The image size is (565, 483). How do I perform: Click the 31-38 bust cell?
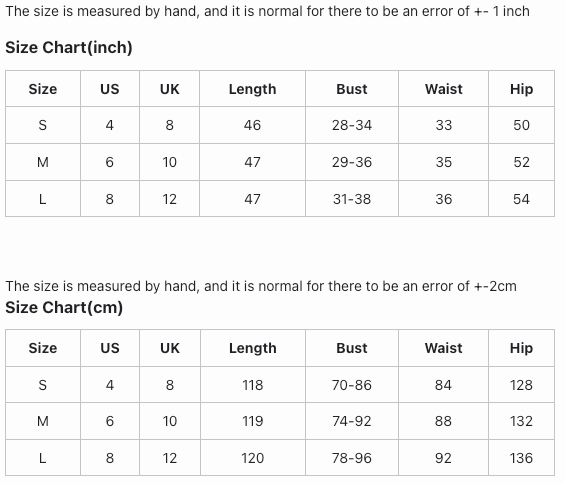pyautogui.click(x=352, y=199)
